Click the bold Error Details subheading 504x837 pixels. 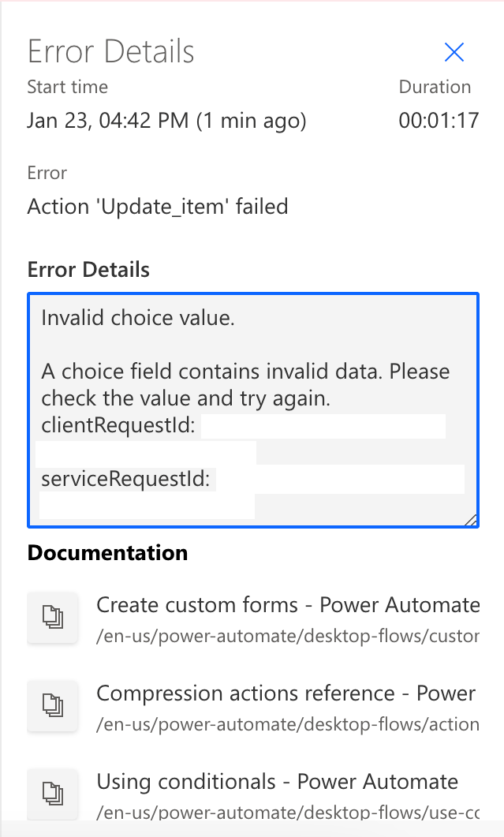(88, 270)
